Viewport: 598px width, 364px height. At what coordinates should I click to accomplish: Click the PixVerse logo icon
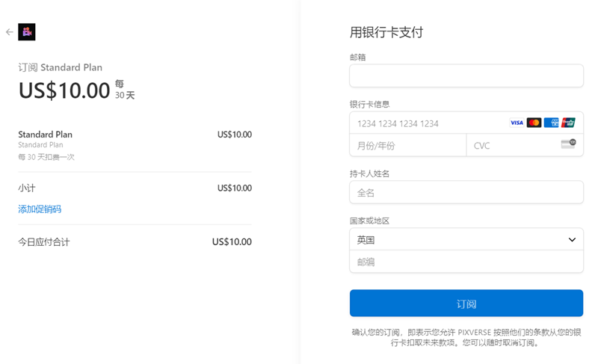pos(27,32)
